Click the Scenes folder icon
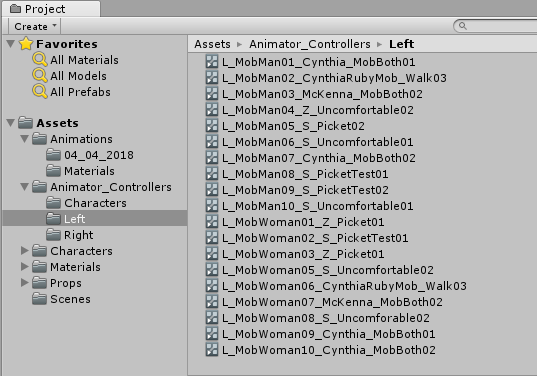The image size is (537, 376). coord(39,299)
